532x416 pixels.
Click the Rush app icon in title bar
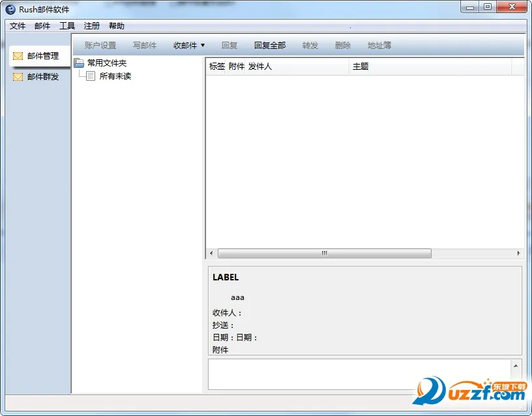pos(10,9)
